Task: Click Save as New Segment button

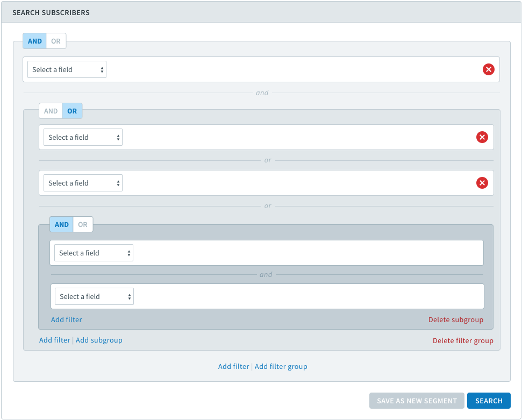Action: [x=417, y=401]
